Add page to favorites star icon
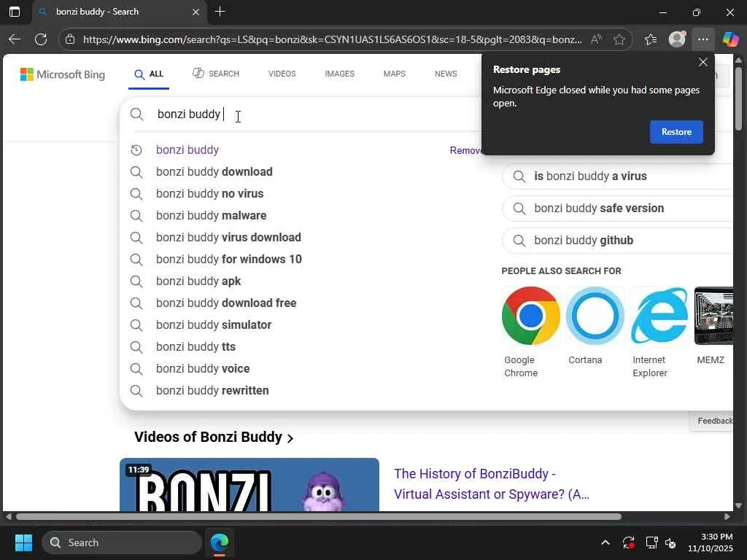The image size is (747, 560). pos(619,39)
